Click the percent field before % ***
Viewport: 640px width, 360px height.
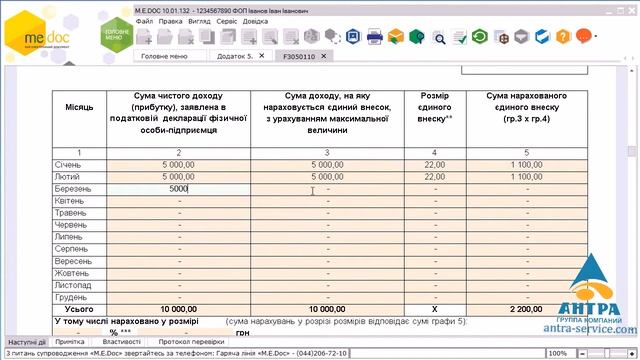coord(78,333)
